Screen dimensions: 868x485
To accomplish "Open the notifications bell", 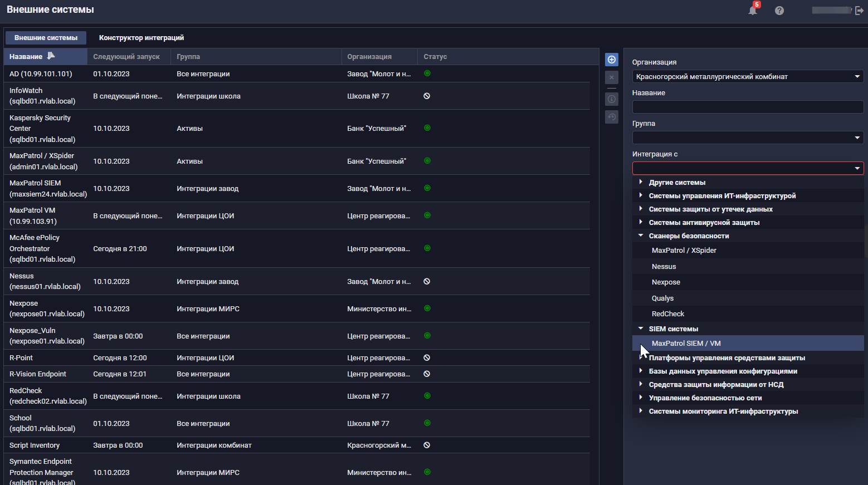I will point(753,10).
